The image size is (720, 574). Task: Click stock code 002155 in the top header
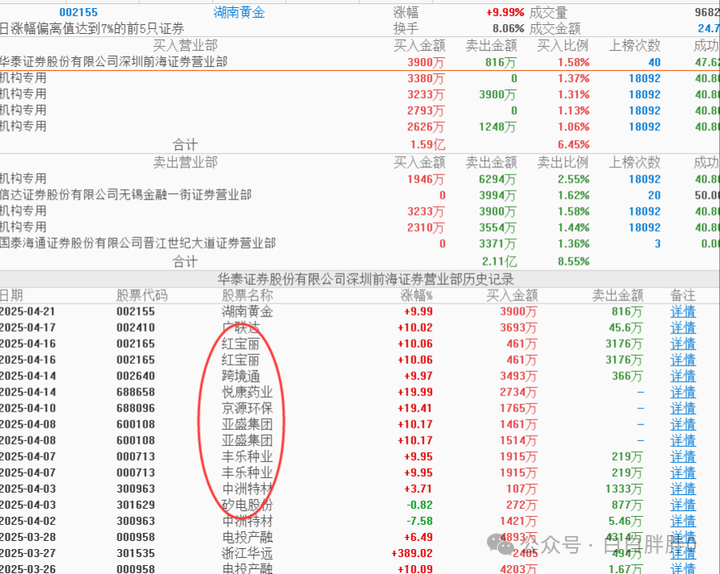click(x=79, y=12)
